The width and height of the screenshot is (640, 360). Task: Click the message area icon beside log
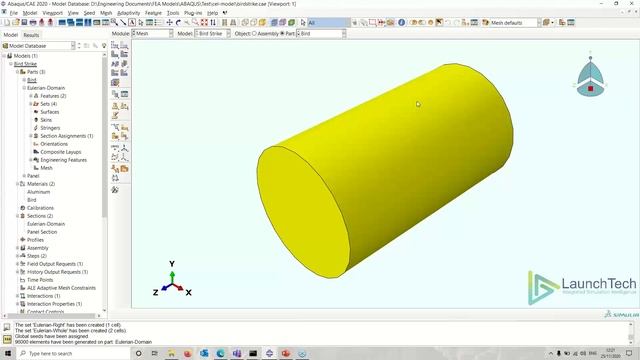pos(7,327)
